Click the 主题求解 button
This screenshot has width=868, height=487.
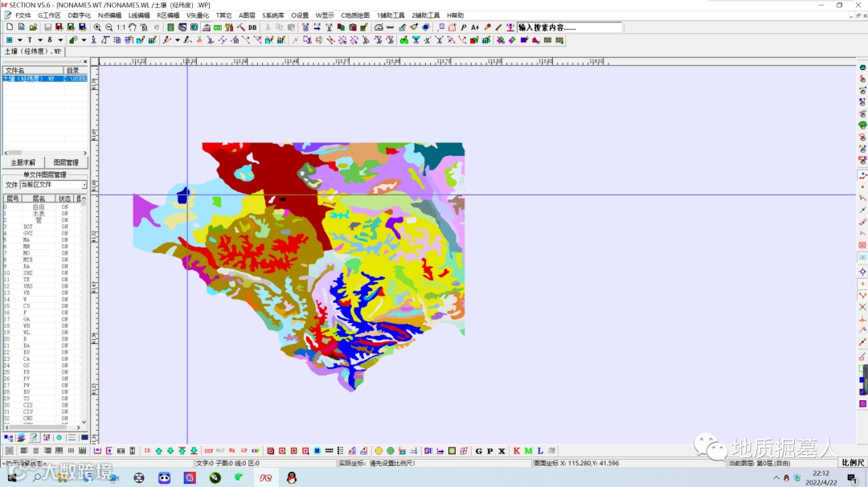pyautogui.click(x=23, y=162)
